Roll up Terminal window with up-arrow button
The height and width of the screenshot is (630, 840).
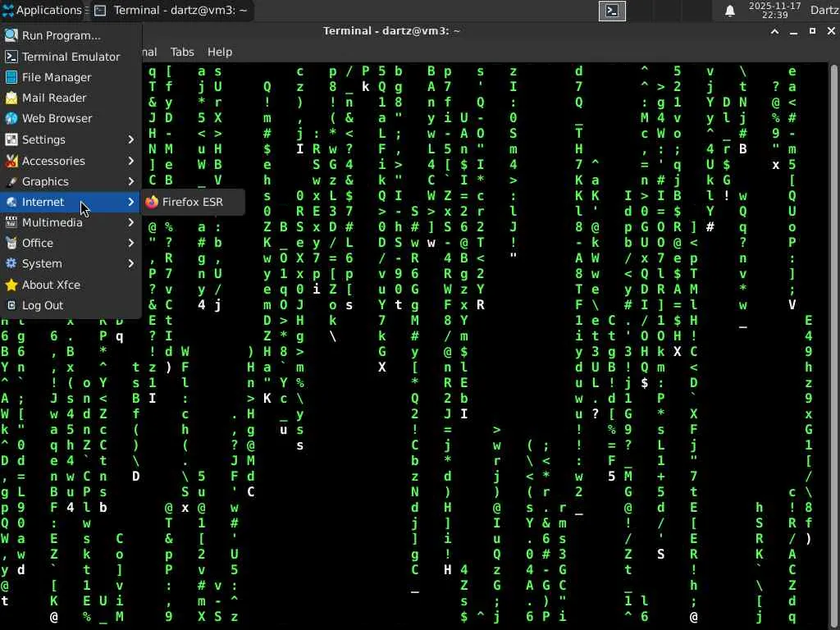coord(774,31)
